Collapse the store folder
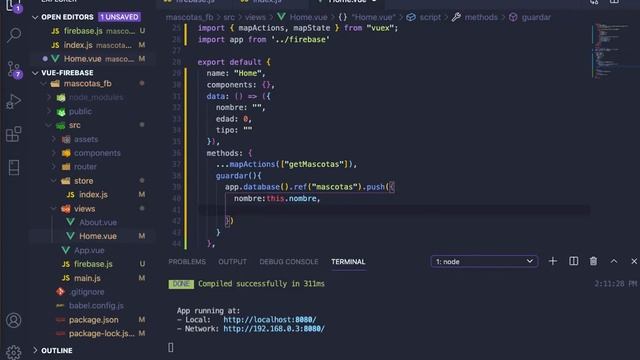The width and height of the screenshot is (640, 360). point(83,181)
